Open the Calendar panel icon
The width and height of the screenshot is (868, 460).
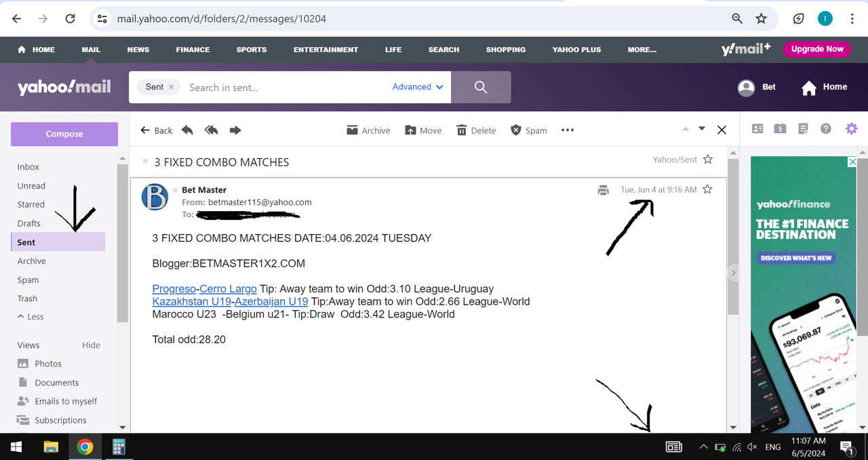780,128
